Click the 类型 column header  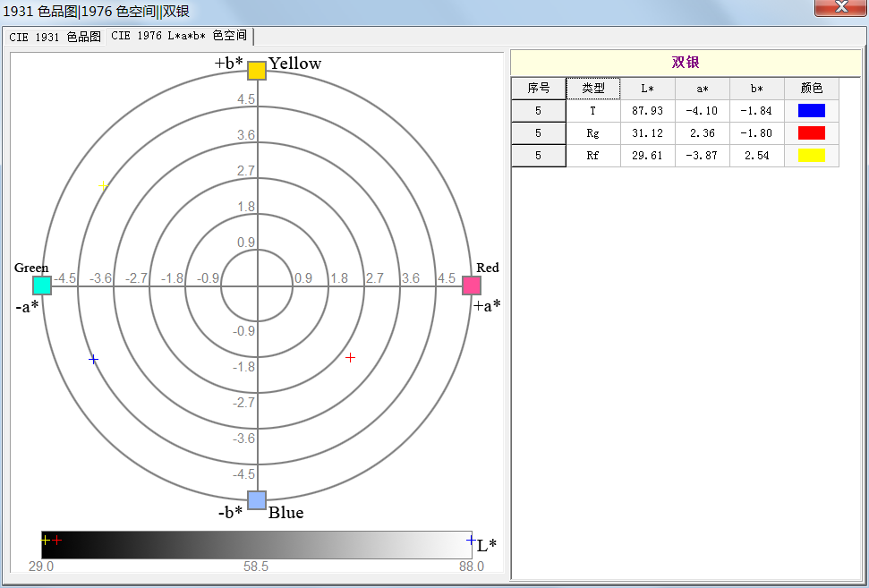point(593,88)
